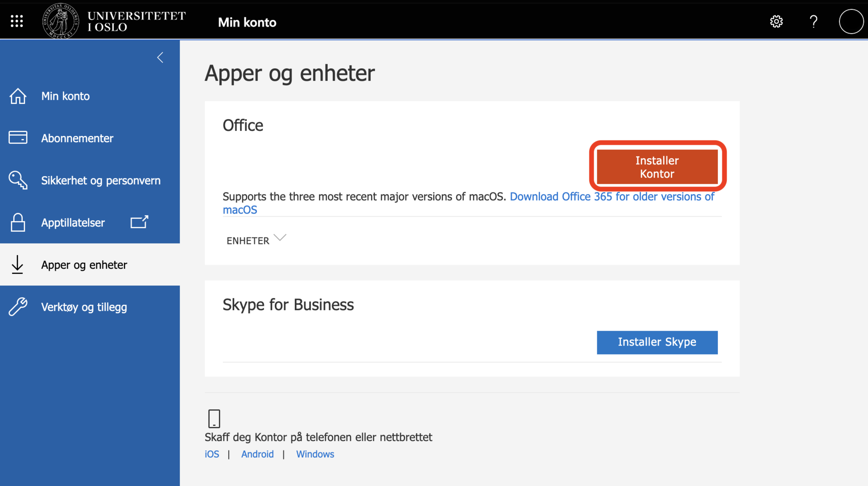Click the Apper og enheter page heading
868x486 pixels.
290,73
